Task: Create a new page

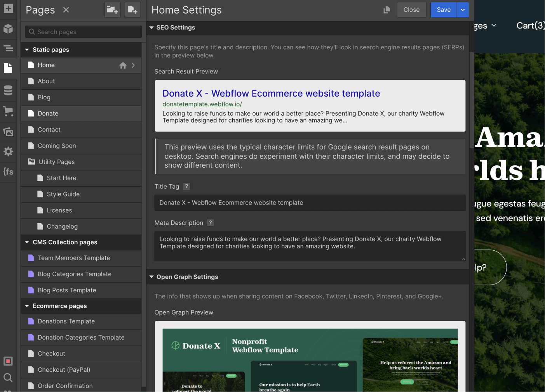Action: coord(132,10)
